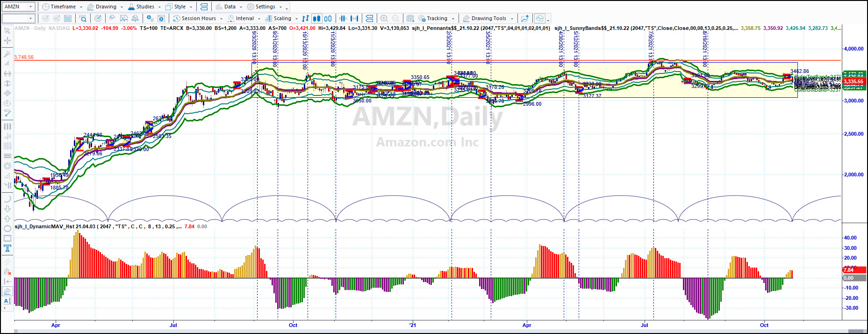Click the sjh_I_SunnyBands$$ study label
The height and width of the screenshot is (334, 868).
646,28
